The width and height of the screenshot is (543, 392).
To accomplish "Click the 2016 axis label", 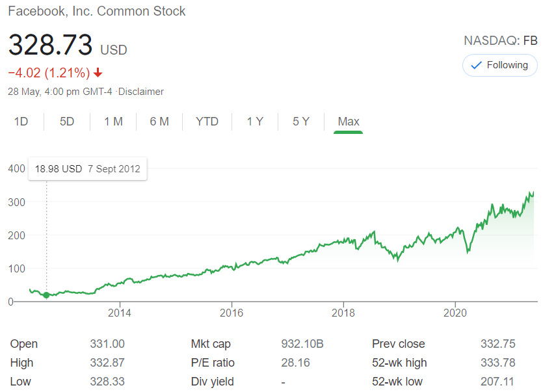I will pyautogui.click(x=232, y=313).
